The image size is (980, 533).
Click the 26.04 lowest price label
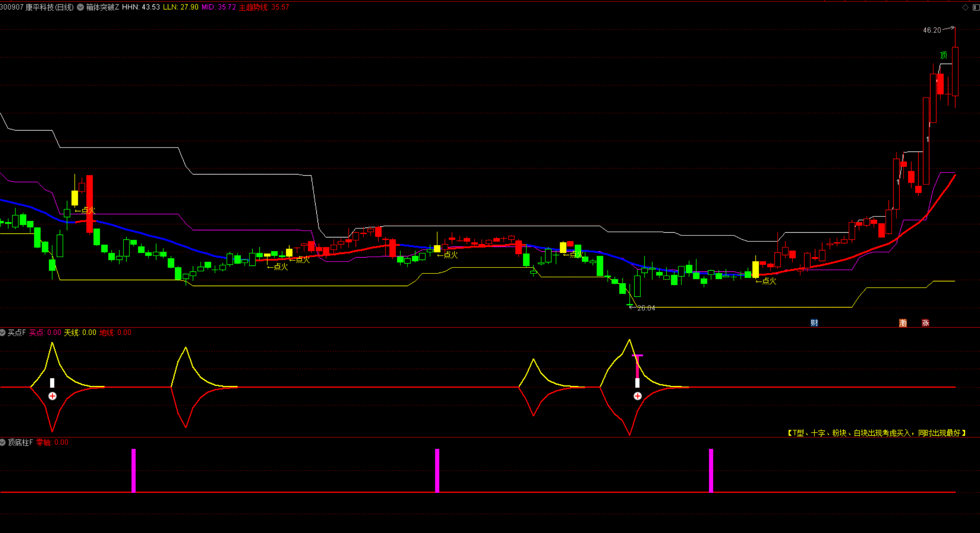click(646, 308)
